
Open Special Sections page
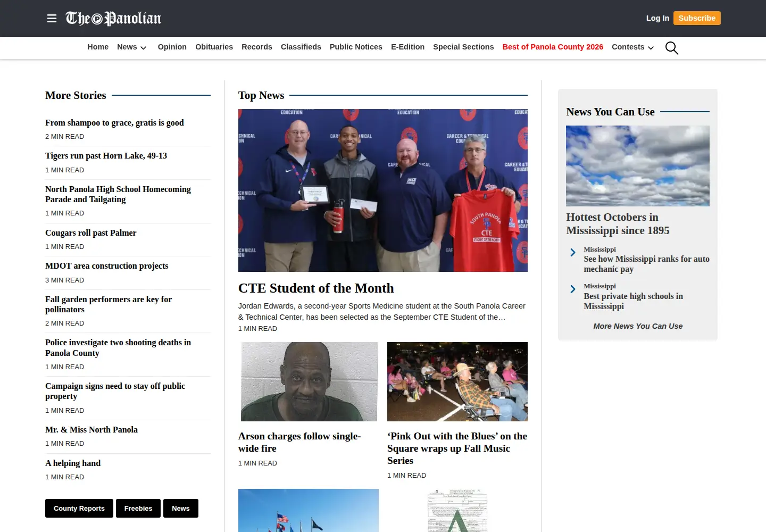463,47
